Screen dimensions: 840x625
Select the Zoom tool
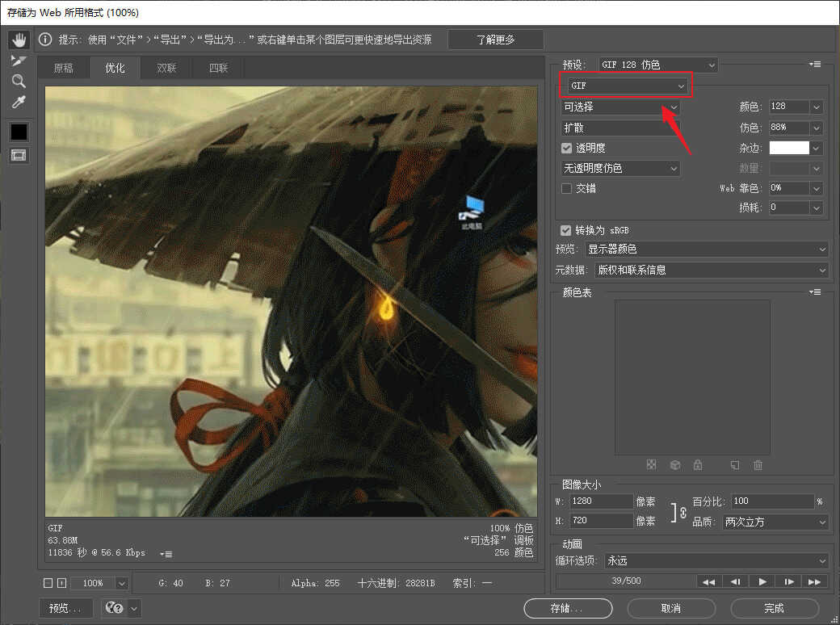click(19, 82)
